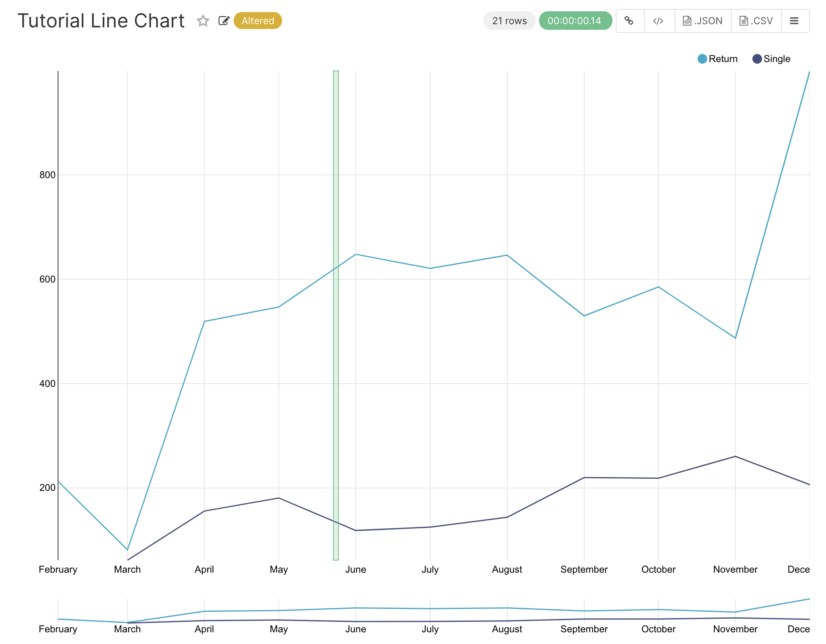
Task: Click the Return line peak at June
Action: point(356,254)
